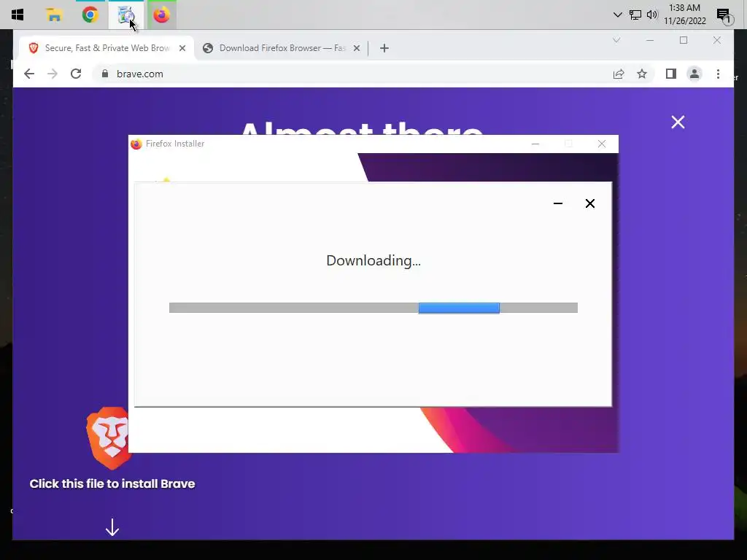Screen dimensions: 747x560
Task: Close the Chrome window
Action: [x=717, y=41]
